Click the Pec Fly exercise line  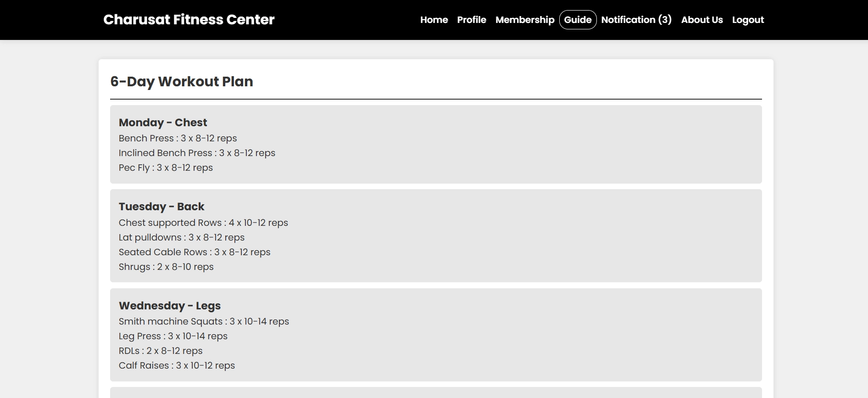click(x=166, y=168)
